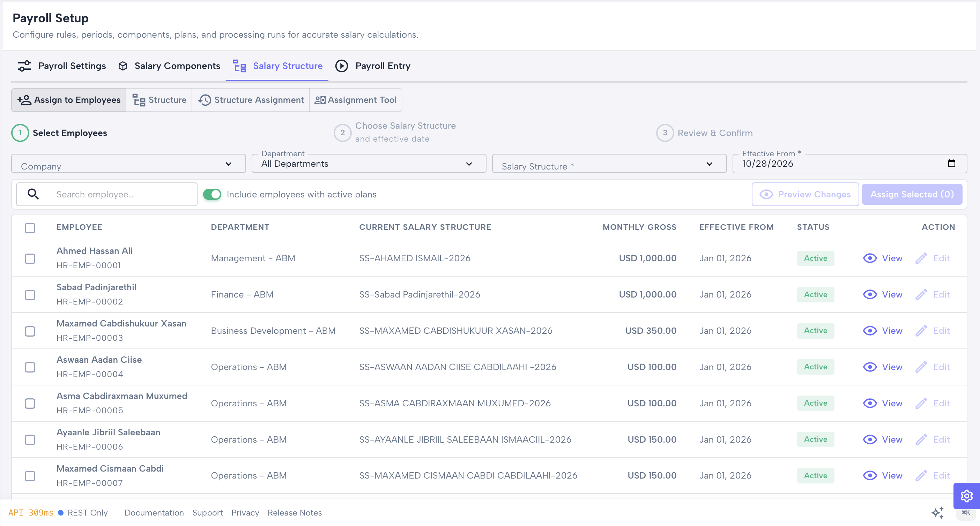This screenshot has height=526, width=980.
Task: Click step 2 Choose Salary Structure
Action: 394,132
